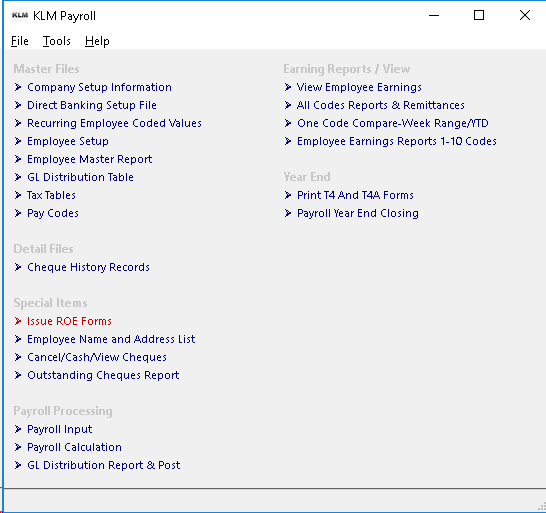
Task: Open the File menu
Action: tap(20, 41)
